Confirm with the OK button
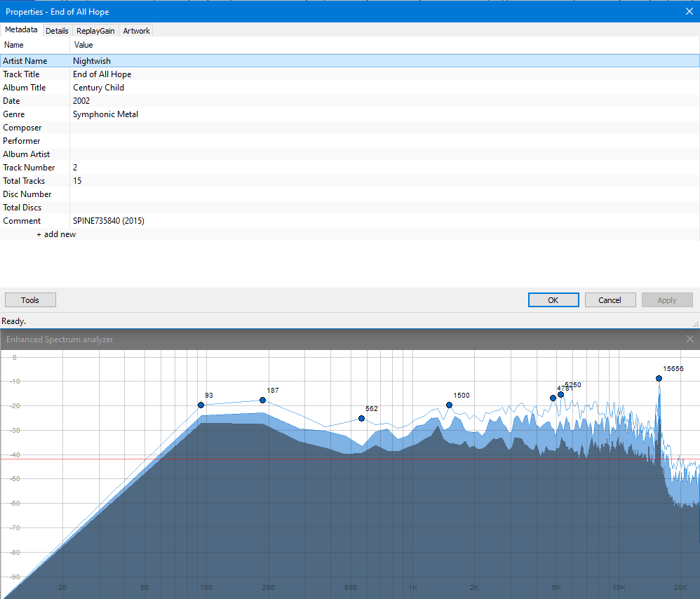 553,300
